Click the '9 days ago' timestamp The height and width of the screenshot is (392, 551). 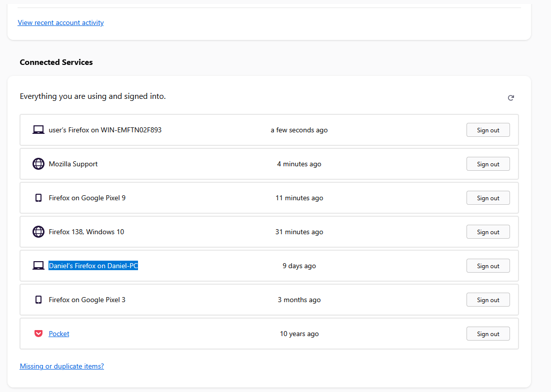299,266
